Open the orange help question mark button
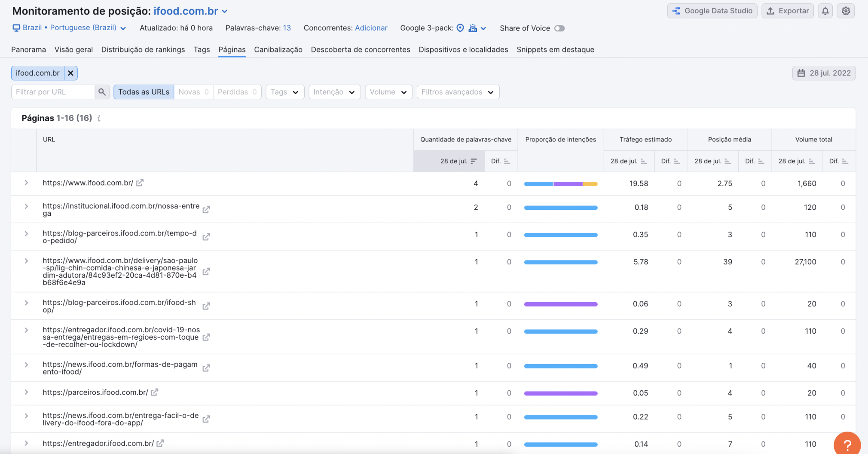Image resolution: width=868 pixels, height=454 pixels. [x=847, y=445]
